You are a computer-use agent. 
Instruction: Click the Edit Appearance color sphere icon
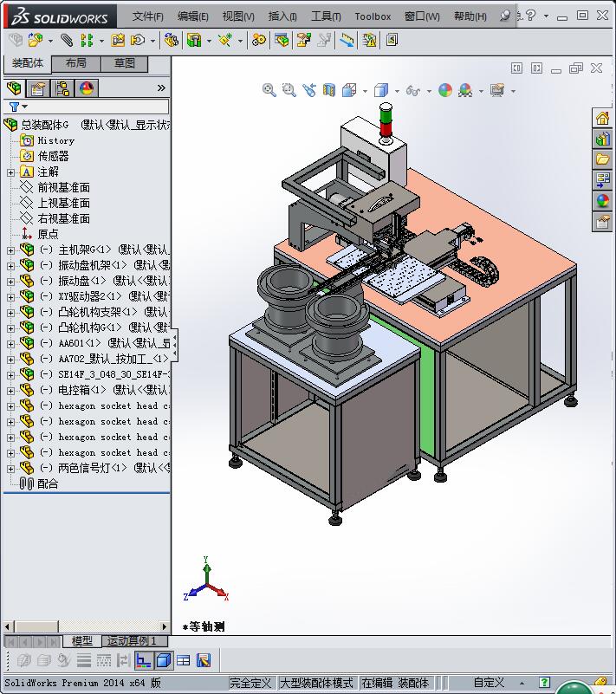(445, 90)
